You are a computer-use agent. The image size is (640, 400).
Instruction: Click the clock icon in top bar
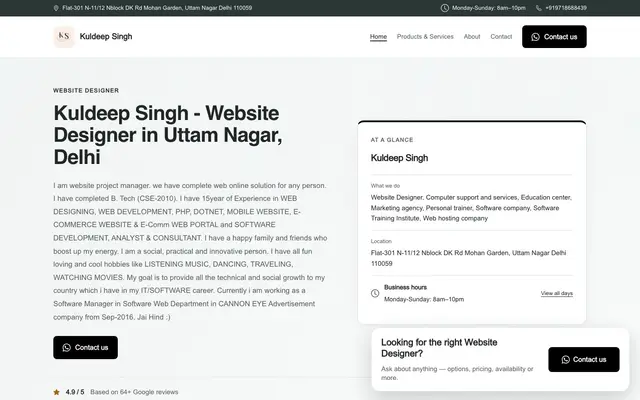point(444,8)
